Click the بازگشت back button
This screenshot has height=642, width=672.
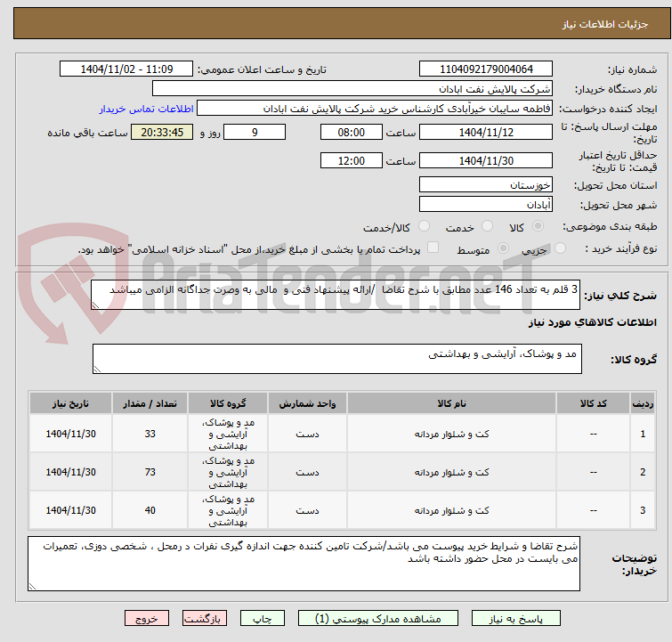[205, 619]
